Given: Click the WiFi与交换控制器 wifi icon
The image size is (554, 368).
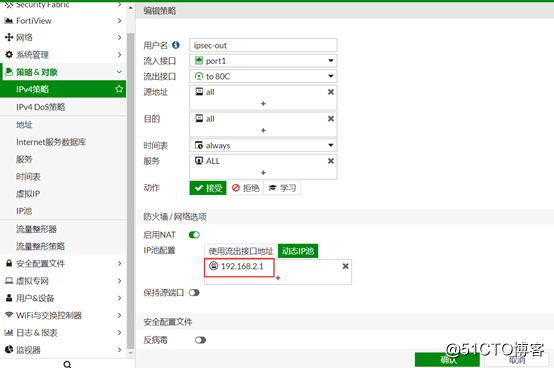Looking at the screenshot, I should click(x=9, y=315).
